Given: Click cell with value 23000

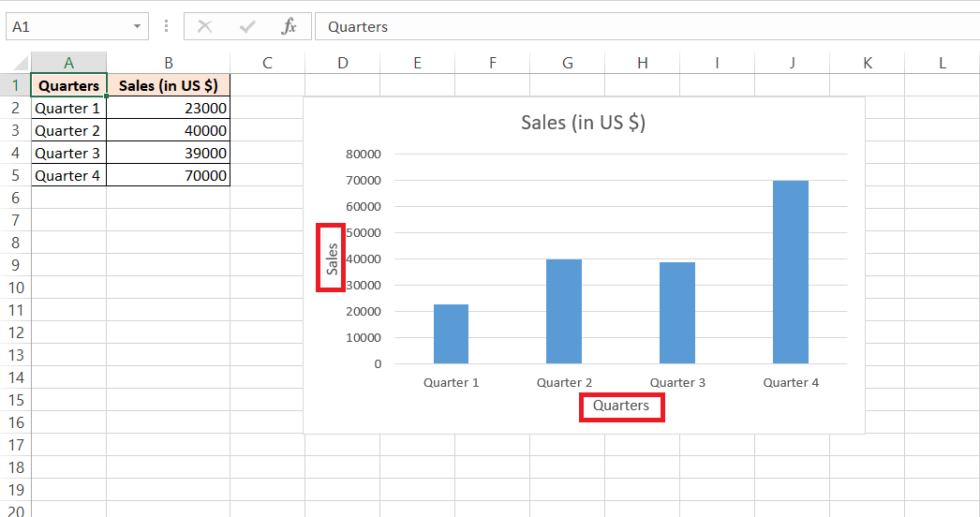Looking at the screenshot, I should pyautogui.click(x=168, y=108).
